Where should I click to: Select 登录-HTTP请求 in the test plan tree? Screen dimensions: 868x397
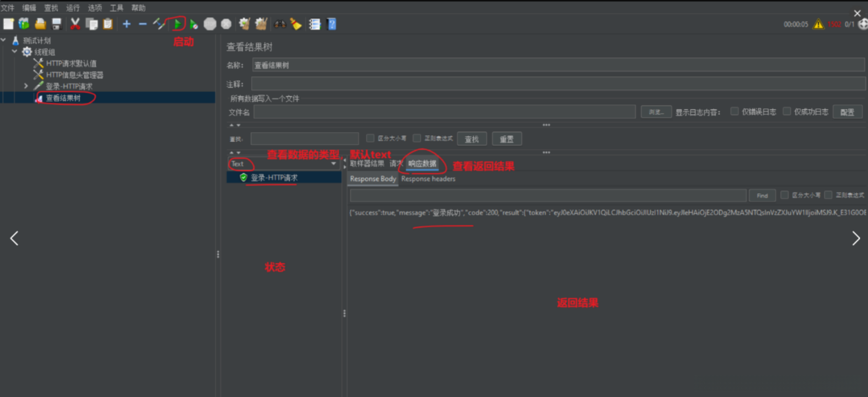pos(69,86)
